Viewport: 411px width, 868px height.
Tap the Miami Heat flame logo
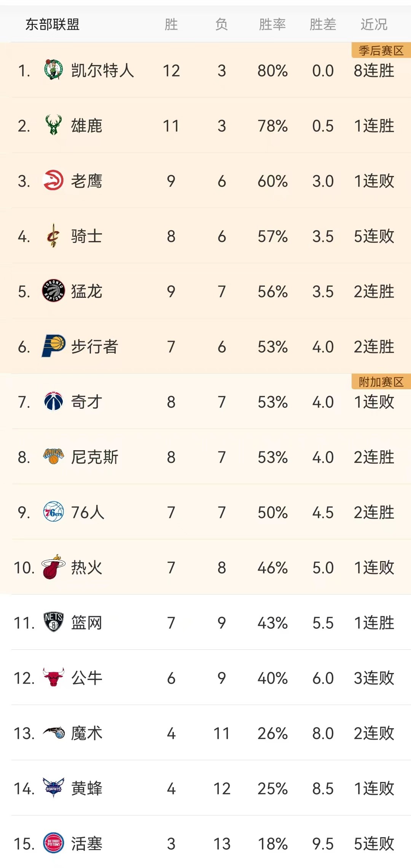(53, 567)
